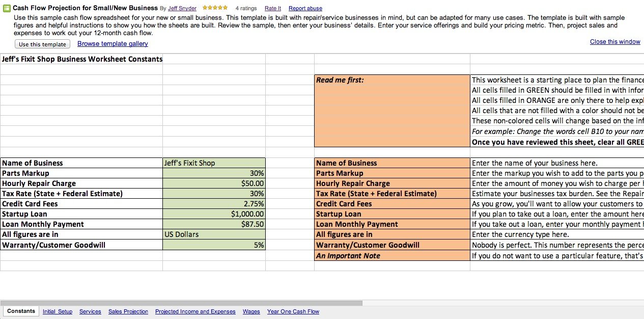Select the 'Nobody is perfect.' explanation cell
The width and height of the screenshot is (644, 319).
pyautogui.click(x=557, y=245)
